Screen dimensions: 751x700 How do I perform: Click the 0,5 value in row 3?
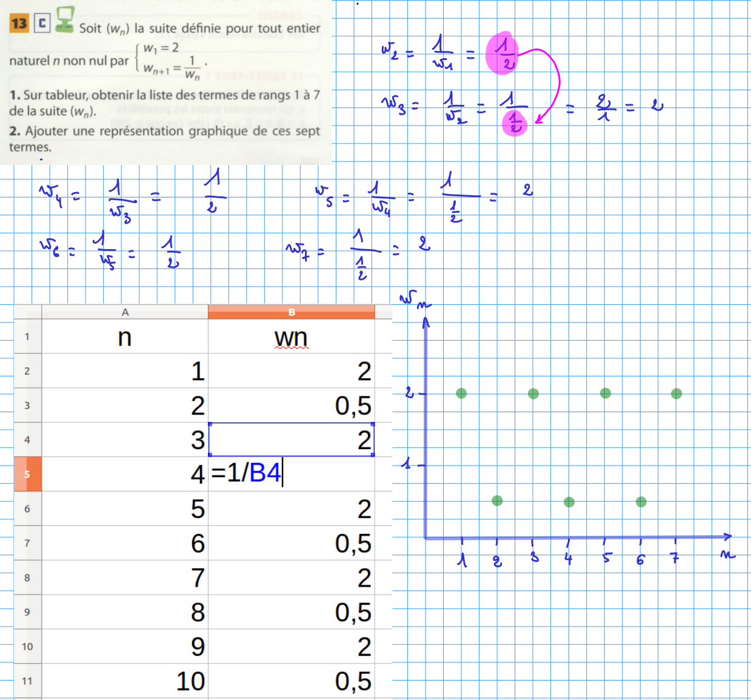click(x=353, y=405)
